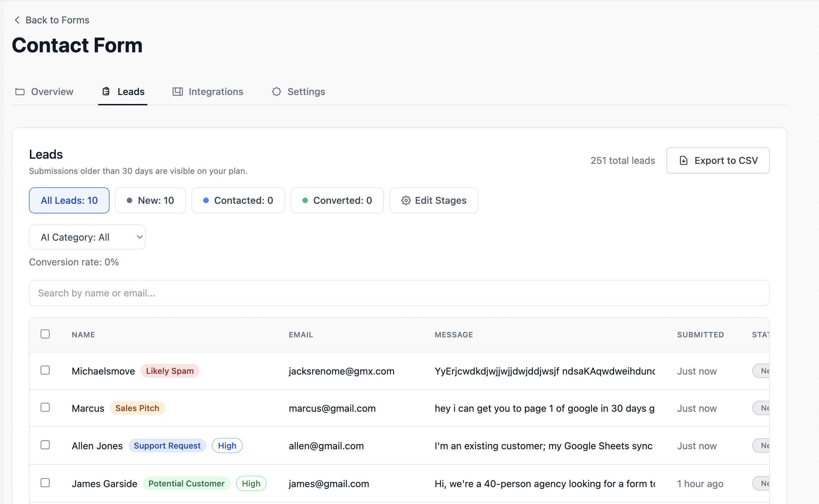Image resolution: width=819 pixels, height=504 pixels.
Task: Switch to the Overview tab
Action: (44, 92)
